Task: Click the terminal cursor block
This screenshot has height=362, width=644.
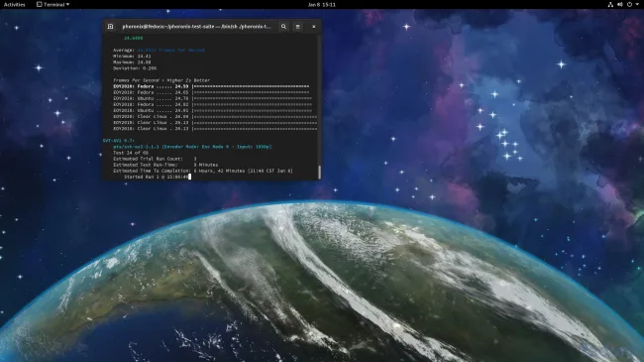Action: point(190,177)
